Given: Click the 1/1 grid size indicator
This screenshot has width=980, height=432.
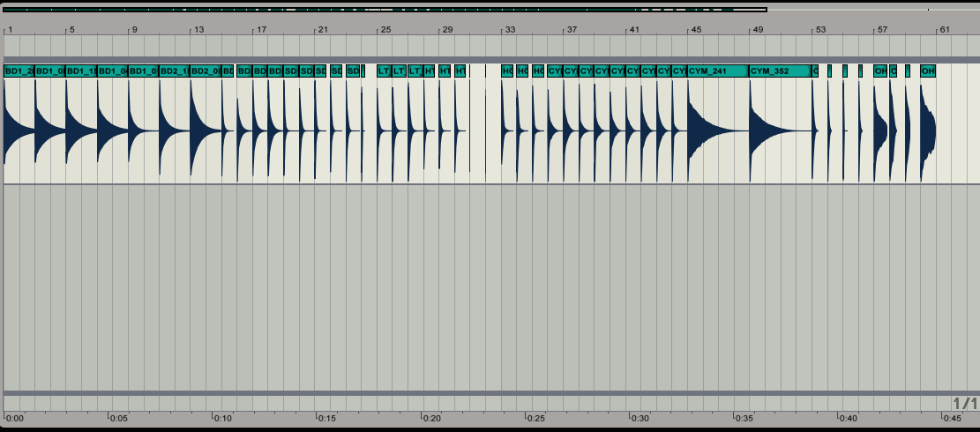Looking at the screenshot, I should (x=964, y=403).
